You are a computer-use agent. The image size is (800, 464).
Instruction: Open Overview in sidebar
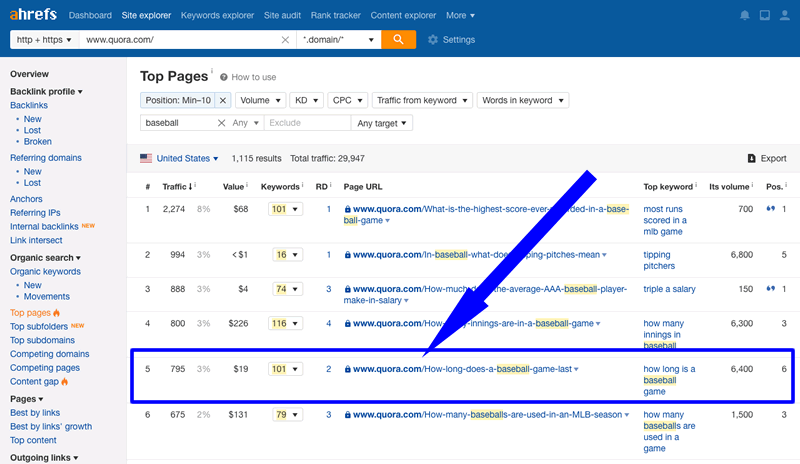(30, 74)
